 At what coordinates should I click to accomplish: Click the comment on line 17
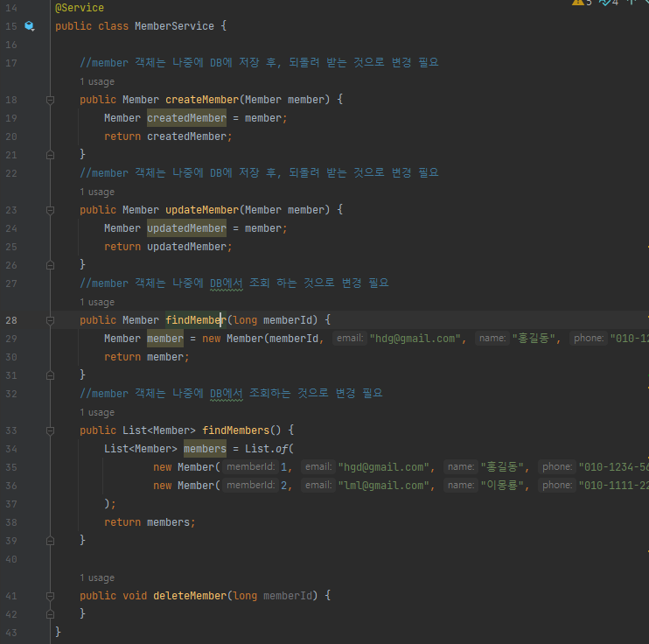point(259,62)
